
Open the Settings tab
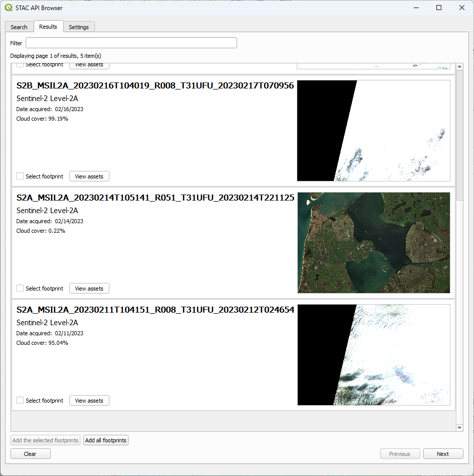(x=78, y=27)
